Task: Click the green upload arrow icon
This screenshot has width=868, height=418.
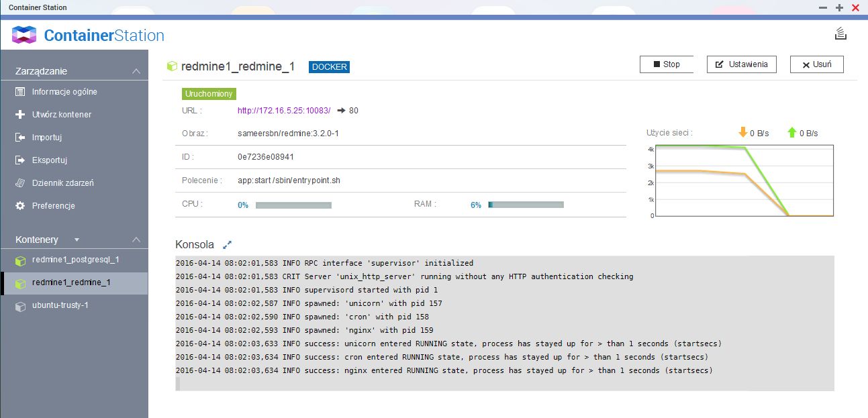Action: pos(792,133)
